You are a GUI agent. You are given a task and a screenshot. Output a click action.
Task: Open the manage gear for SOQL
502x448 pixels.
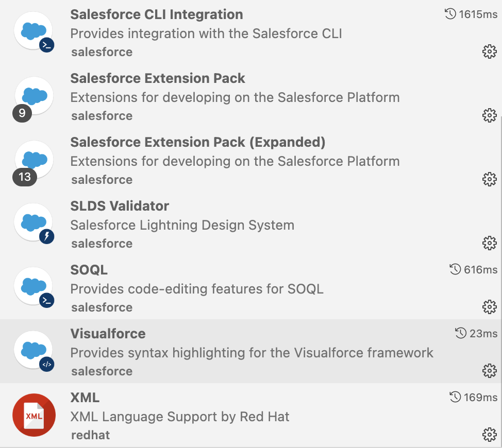(x=489, y=307)
